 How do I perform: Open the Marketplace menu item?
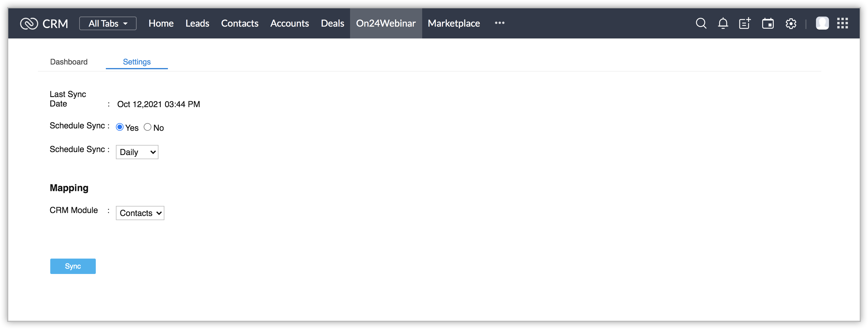click(x=454, y=23)
